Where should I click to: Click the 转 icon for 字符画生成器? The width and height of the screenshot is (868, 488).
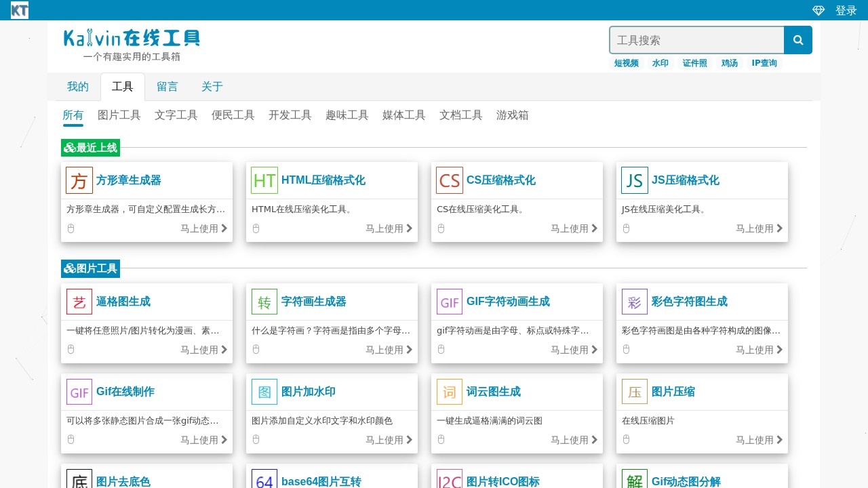click(x=264, y=302)
